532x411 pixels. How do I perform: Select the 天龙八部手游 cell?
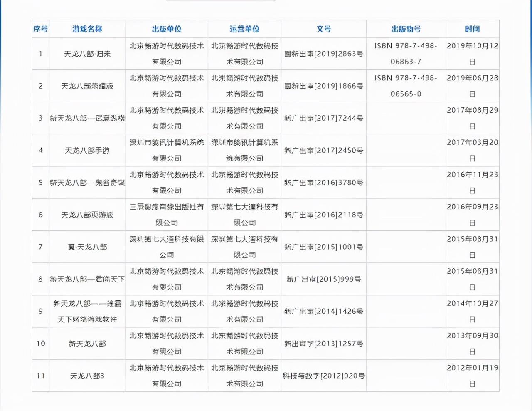tap(87, 150)
